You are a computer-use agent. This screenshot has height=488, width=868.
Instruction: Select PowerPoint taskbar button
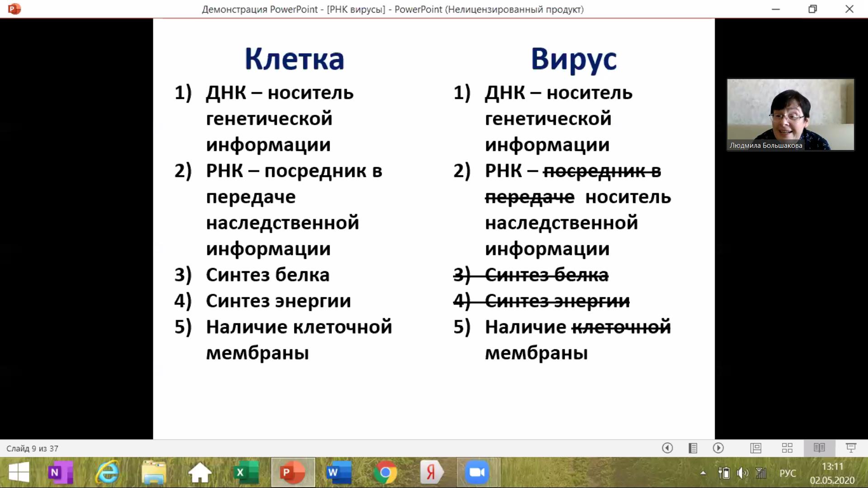coord(293,473)
